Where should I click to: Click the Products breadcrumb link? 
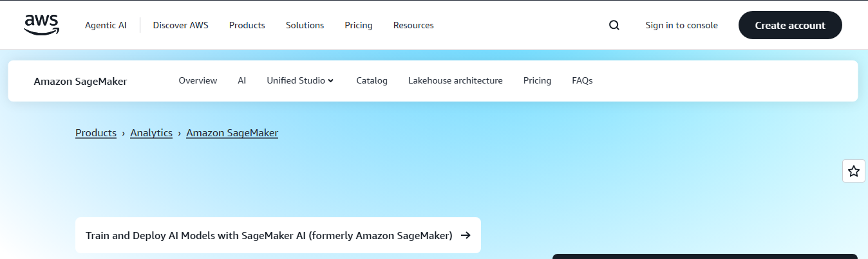click(96, 133)
